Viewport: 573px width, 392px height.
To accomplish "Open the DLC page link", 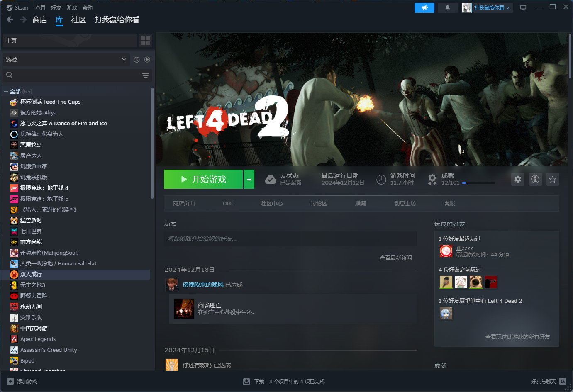I will point(228,203).
